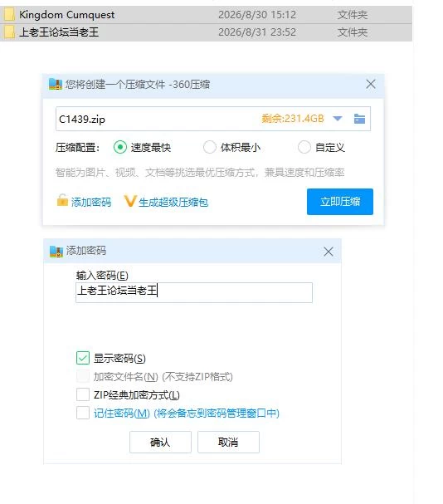Click the 添加密码 link
This screenshot has width=443, height=504.
click(x=91, y=202)
